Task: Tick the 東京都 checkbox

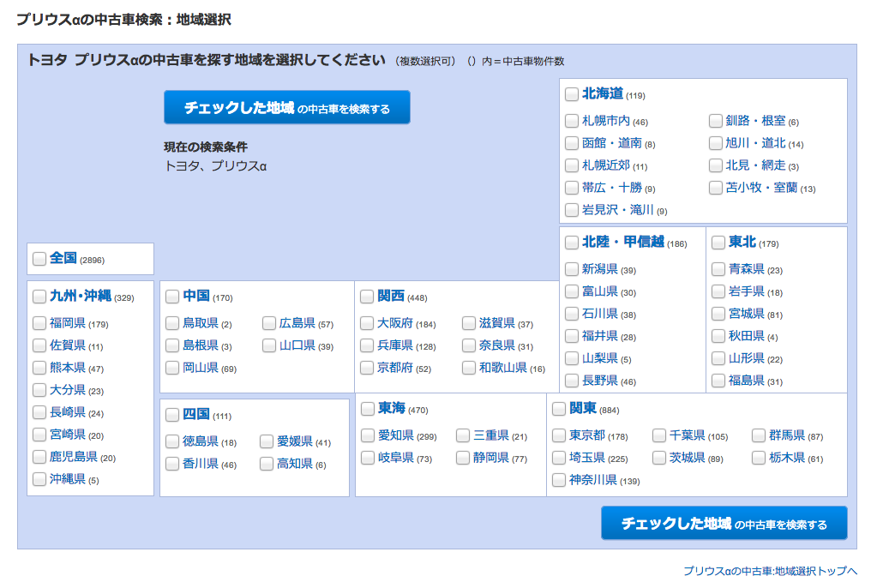Action: [559, 435]
